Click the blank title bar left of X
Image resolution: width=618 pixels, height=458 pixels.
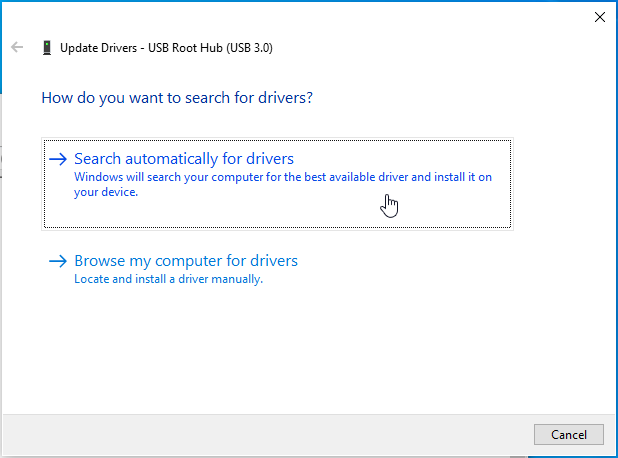[300, 16]
